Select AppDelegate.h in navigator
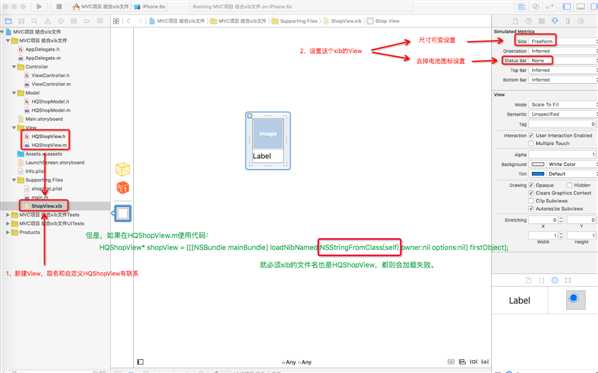 pos(42,49)
